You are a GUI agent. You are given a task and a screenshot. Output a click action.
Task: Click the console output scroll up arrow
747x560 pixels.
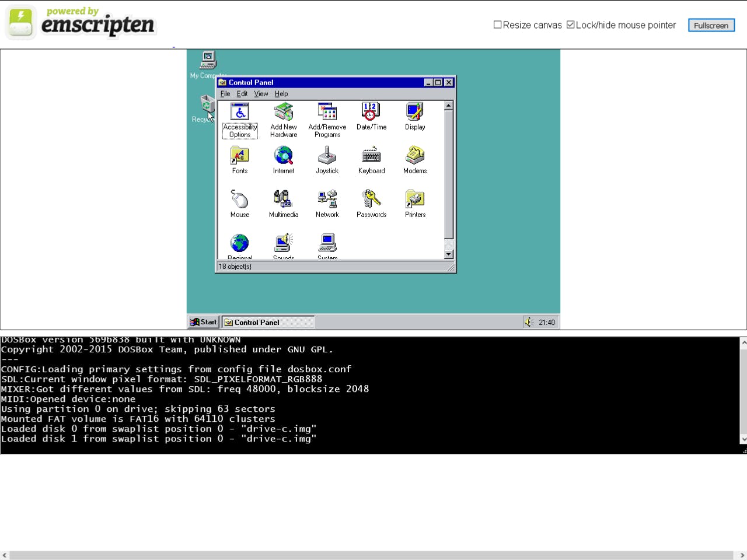743,342
